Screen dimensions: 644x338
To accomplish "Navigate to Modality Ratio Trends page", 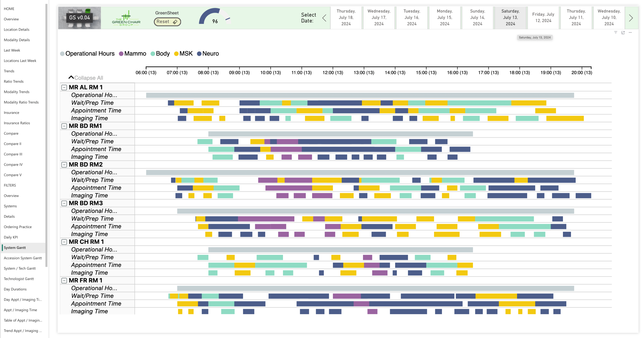I will pyautogui.click(x=21, y=102).
